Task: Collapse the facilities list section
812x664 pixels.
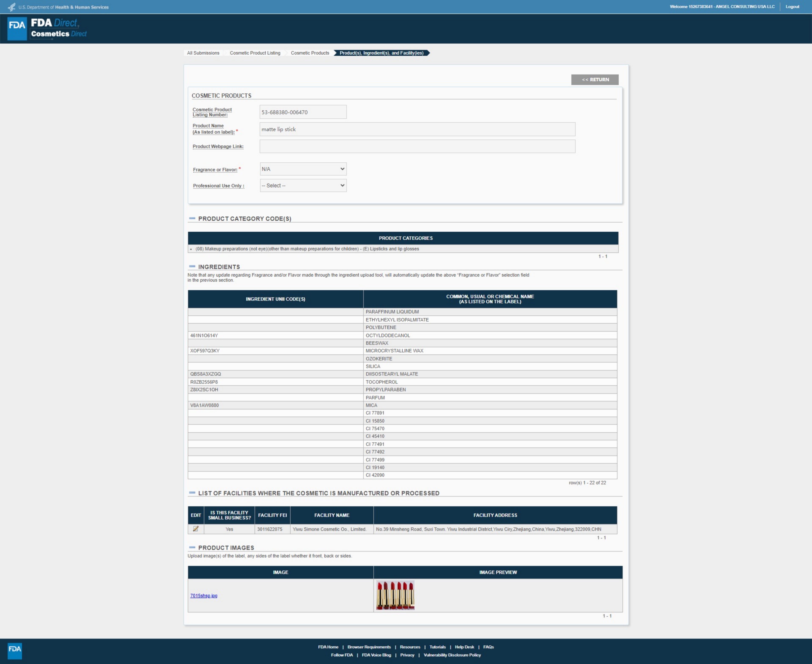Action: [192, 493]
